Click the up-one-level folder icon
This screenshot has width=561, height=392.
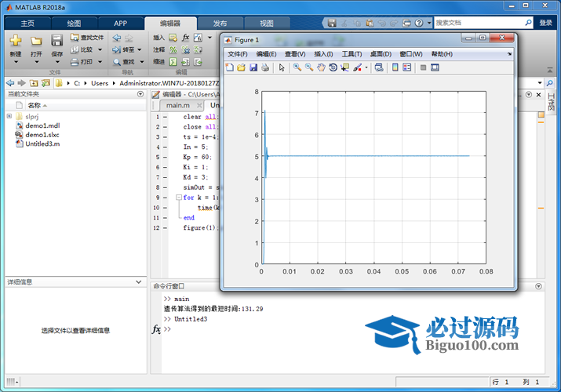34,83
